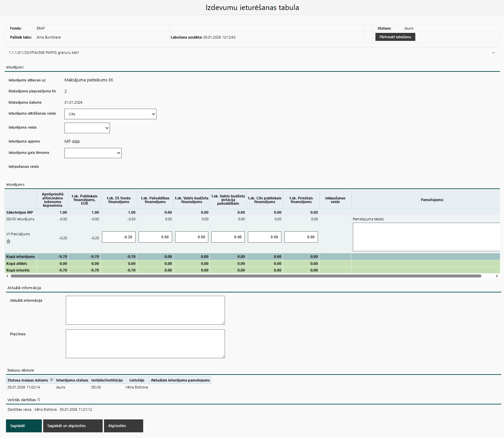The image size is (504, 438).
Task: Delete the VI Precizējums row via trash icon
Action: 8,242
